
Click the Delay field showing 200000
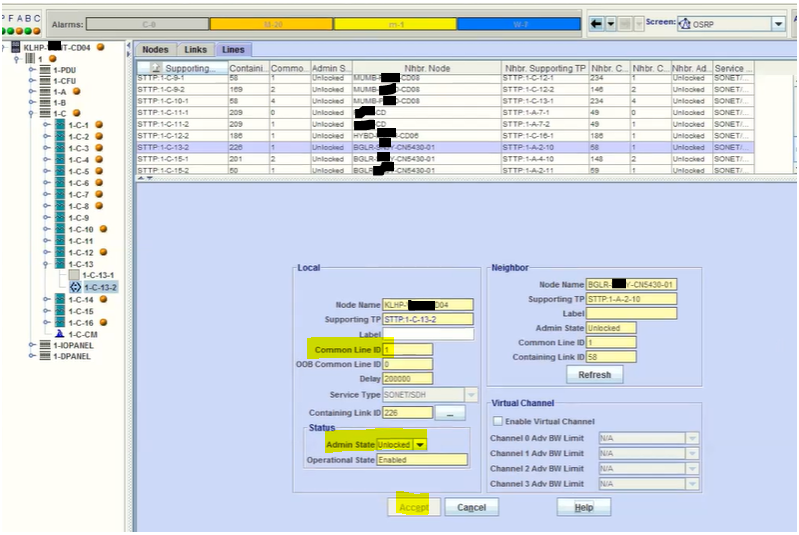[408, 379]
